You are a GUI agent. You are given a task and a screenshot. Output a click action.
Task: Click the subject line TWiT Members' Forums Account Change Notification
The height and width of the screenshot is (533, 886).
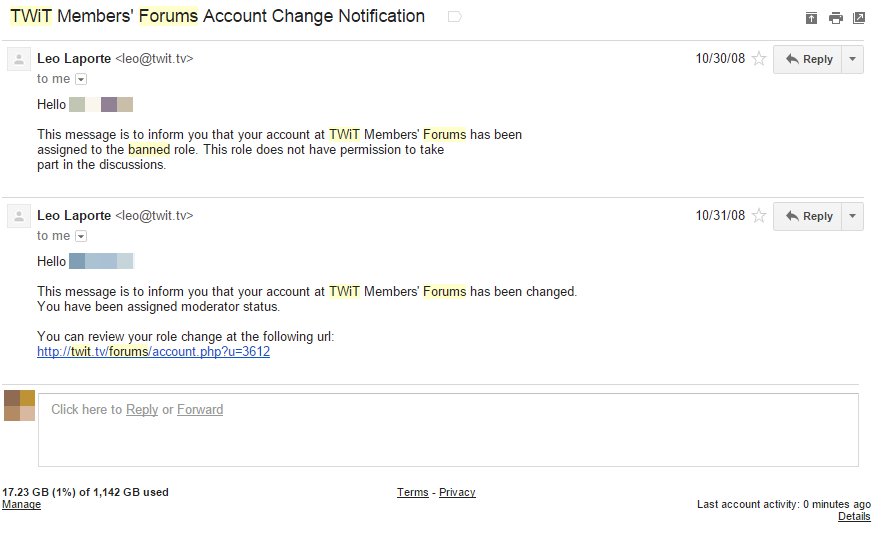point(217,16)
